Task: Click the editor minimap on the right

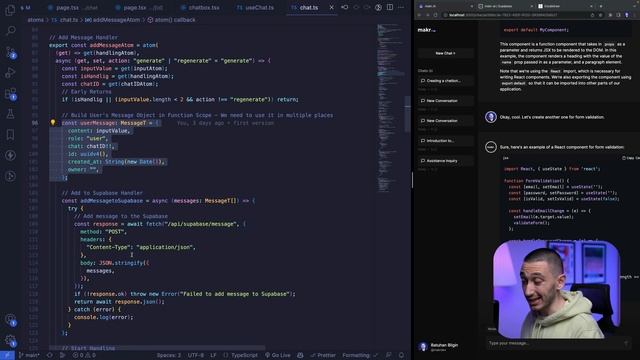Action: click(x=391, y=108)
